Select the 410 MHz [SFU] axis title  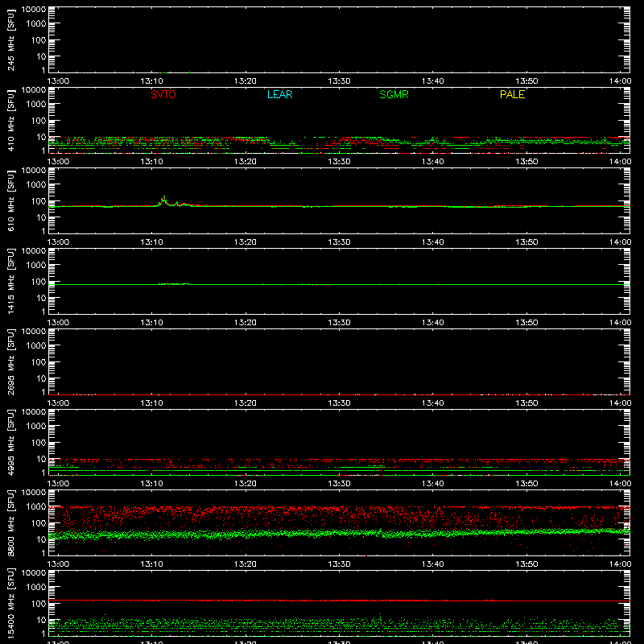pyautogui.click(x=11, y=120)
